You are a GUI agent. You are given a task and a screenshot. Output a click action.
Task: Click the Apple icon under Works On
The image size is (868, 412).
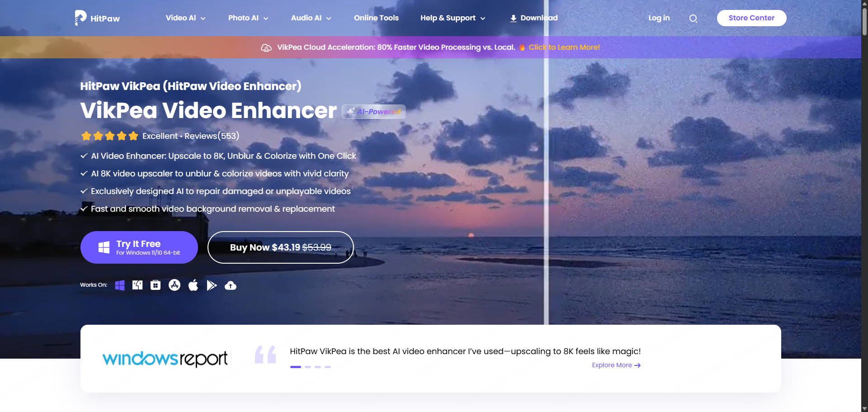tap(193, 285)
